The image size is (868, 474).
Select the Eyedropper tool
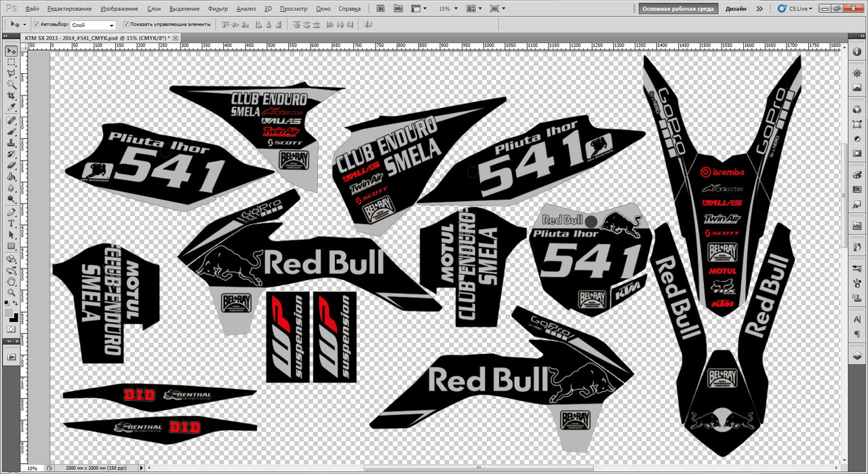point(12,107)
